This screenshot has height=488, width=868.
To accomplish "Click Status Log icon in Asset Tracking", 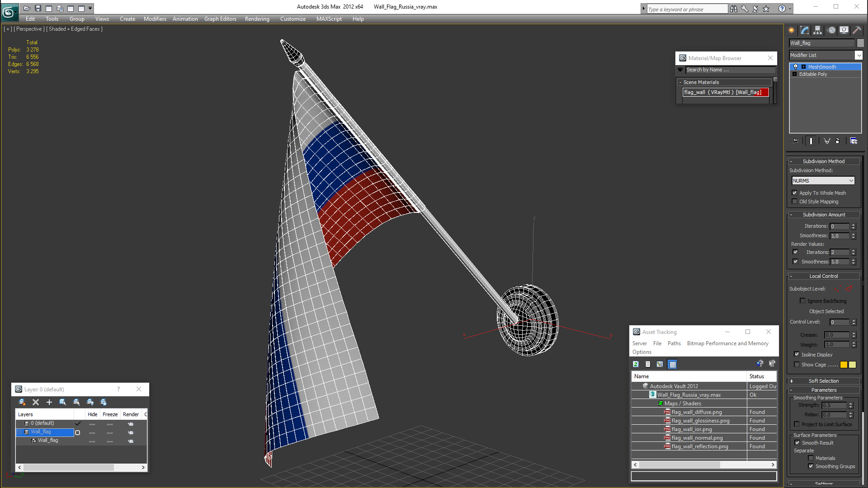I will (x=648, y=364).
